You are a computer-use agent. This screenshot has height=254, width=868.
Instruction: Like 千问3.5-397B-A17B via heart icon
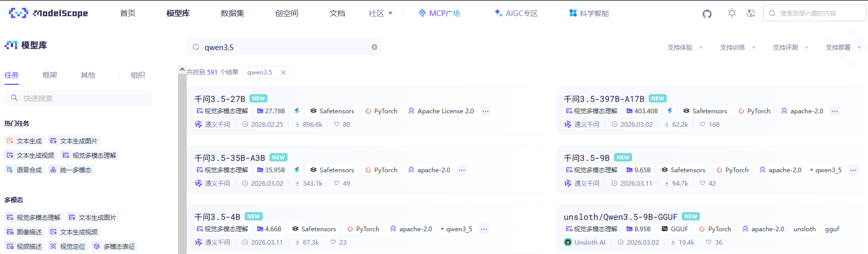[702, 124]
